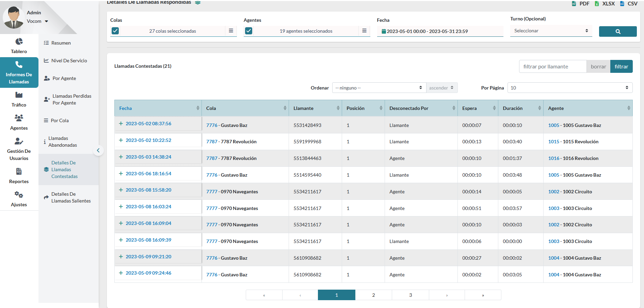Expand the 2023-05-08 15:58:20 call row
Viewport: 644px width, 308px height.
121,190
